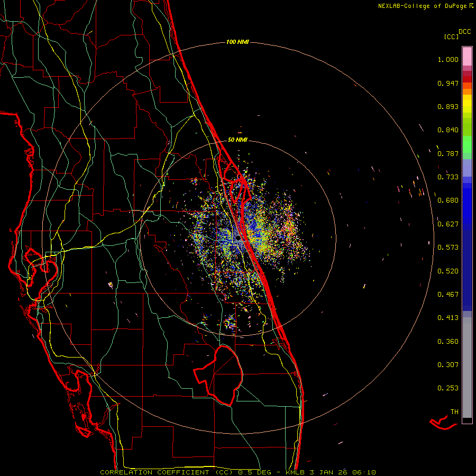Click CORRELATION COEFFICIENT (CC) in the caption
Viewport: 476px width, 476px height.
pyautogui.click(x=167, y=472)
